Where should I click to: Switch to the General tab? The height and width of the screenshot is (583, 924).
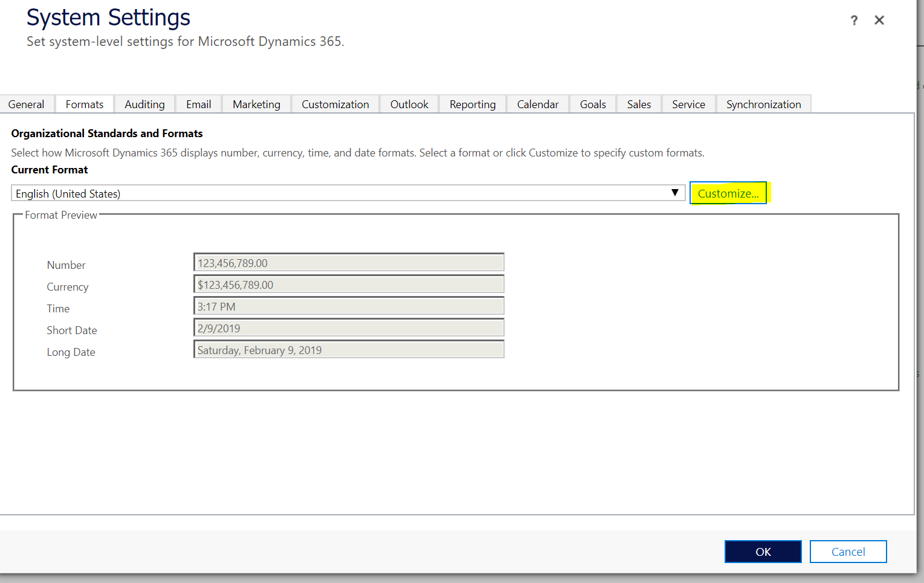coord(26,104)
